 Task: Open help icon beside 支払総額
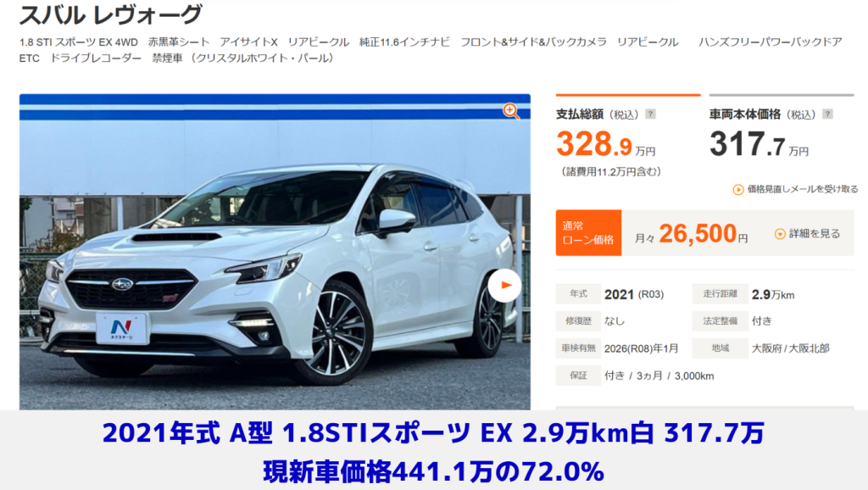pos(650,114)
